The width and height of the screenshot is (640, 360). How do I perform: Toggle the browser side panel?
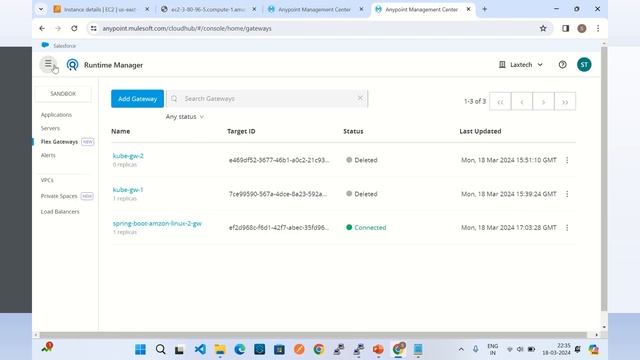[x=565, y=28]
